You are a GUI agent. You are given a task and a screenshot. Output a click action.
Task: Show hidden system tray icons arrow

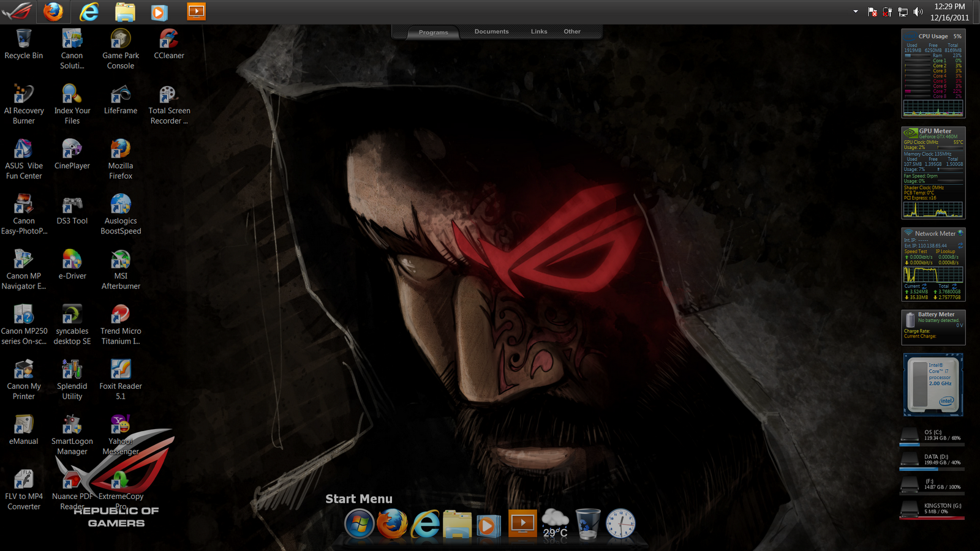click(x=856, y=12)
